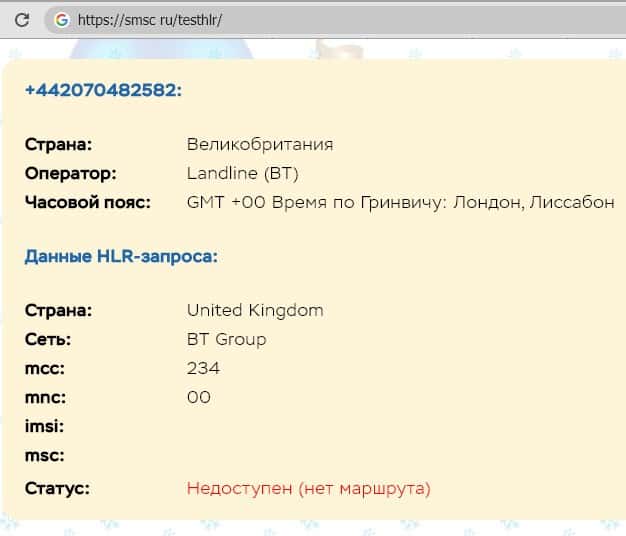626x536 pixels.
Task: Select operator value Landline (BT)
Action: (x=243, y=174)
